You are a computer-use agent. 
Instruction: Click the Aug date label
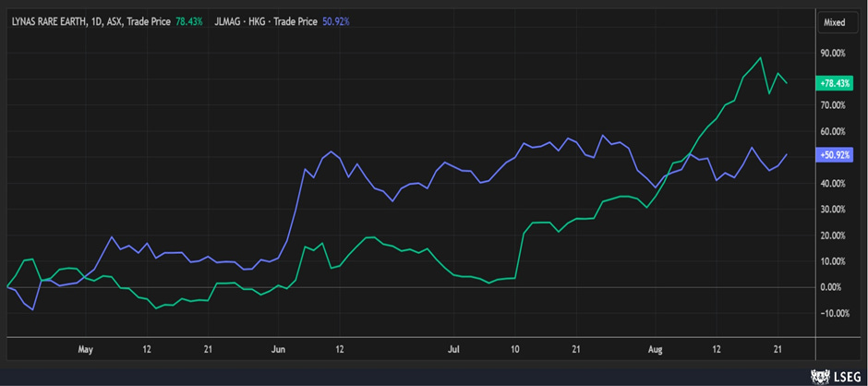655,349
